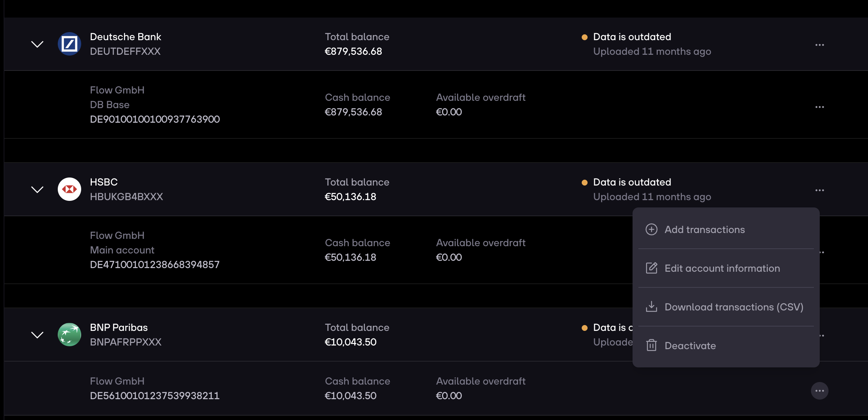The height and width of the screenshot is (420, 868).
Task: Click Deutsche Bank total balance €879,536.68
Action: [x=353, y=51]
